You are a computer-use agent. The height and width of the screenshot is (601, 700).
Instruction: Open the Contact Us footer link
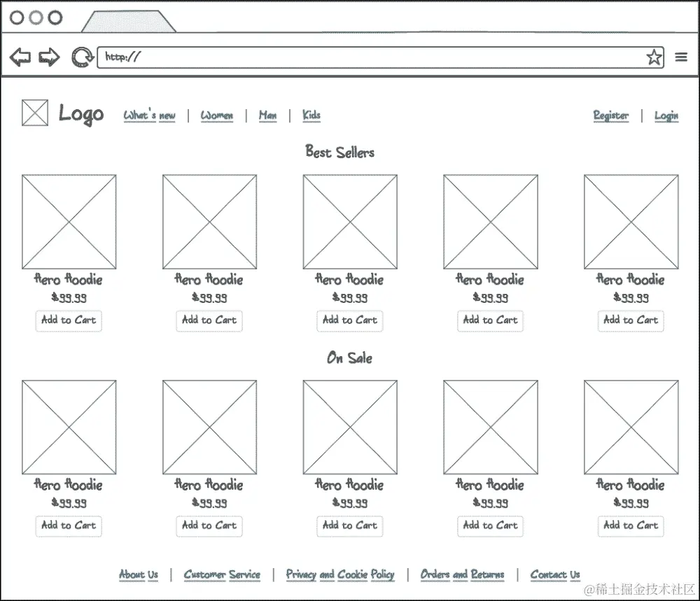(x=555, y=574)
